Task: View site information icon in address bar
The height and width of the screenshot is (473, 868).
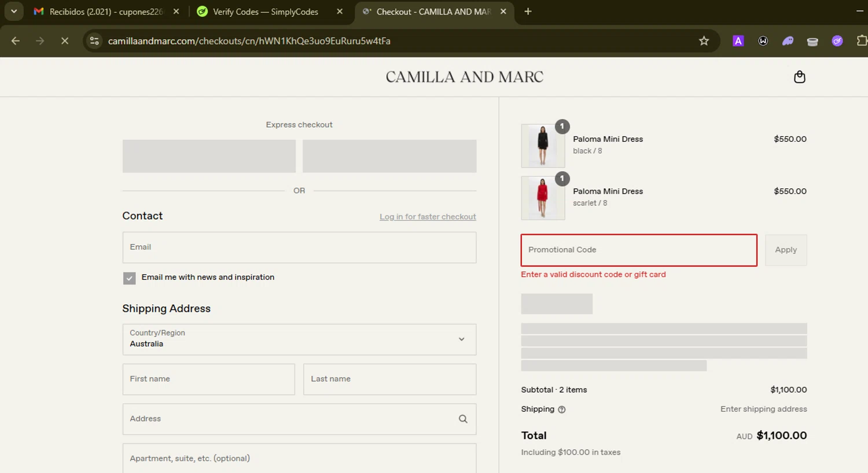Action: 94,41
